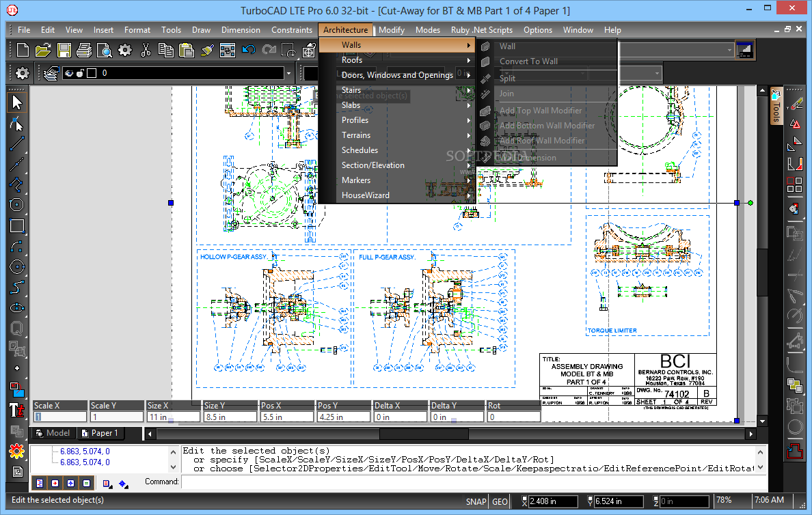
Task: Paste from the clipboard icon
Action: tap(187, 51)
